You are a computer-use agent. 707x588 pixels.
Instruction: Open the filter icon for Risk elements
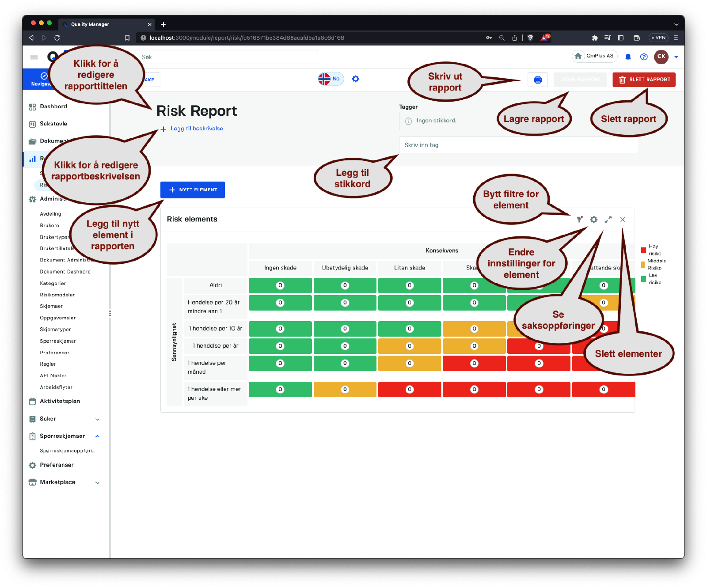pos(579,220)
